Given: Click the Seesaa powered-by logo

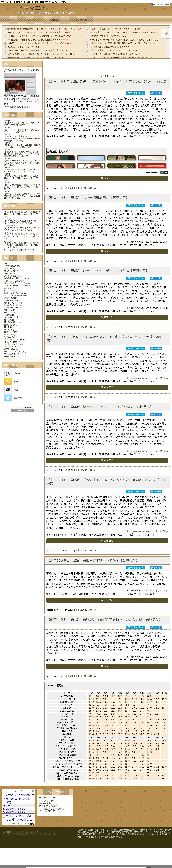Looking at the screenshot, I should pos(22,408).
